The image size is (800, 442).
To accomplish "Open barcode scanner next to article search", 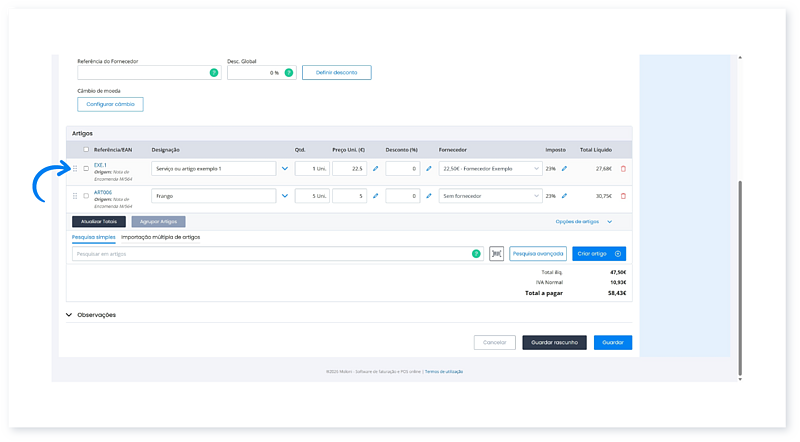I will (496, 254).
